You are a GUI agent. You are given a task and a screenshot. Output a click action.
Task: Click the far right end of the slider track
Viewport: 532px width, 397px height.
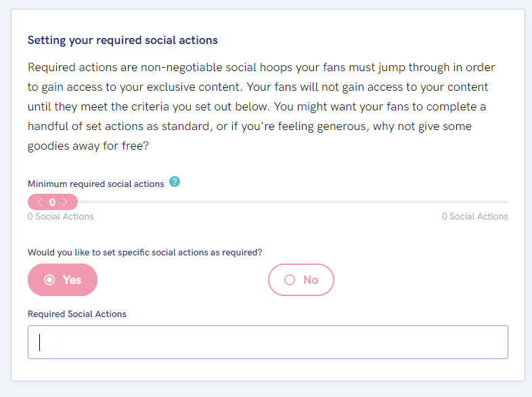pos(506,202)
